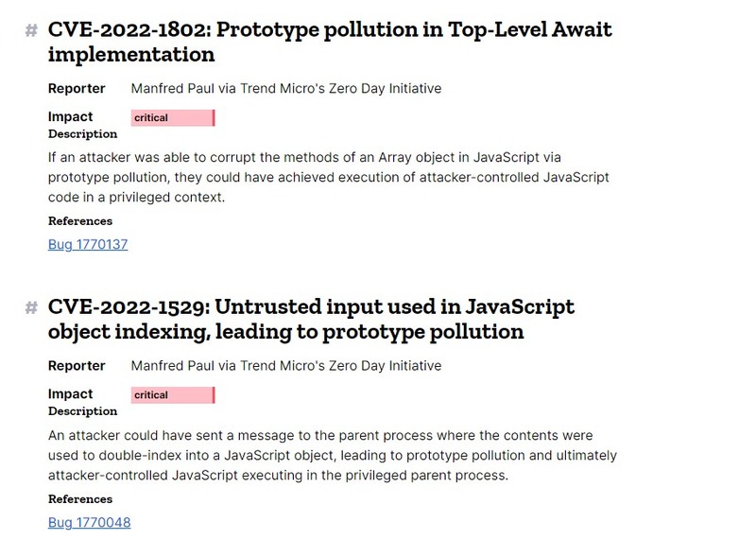The height and width of the screenshot is (557, 756).
Task: Click the paragraph about double-indexing a JavaScript object
Action: coord(331,455)
